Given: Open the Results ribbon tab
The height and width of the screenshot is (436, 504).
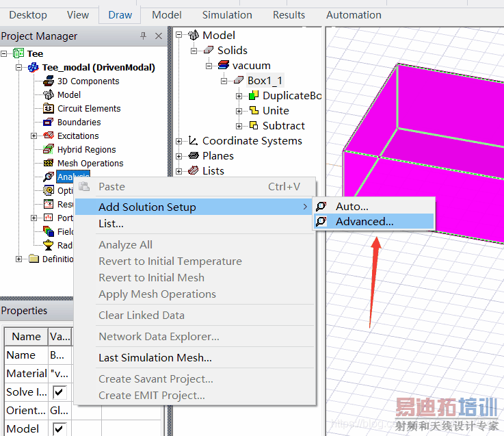Looking at the screenshot, I should (x=289, y=15).
